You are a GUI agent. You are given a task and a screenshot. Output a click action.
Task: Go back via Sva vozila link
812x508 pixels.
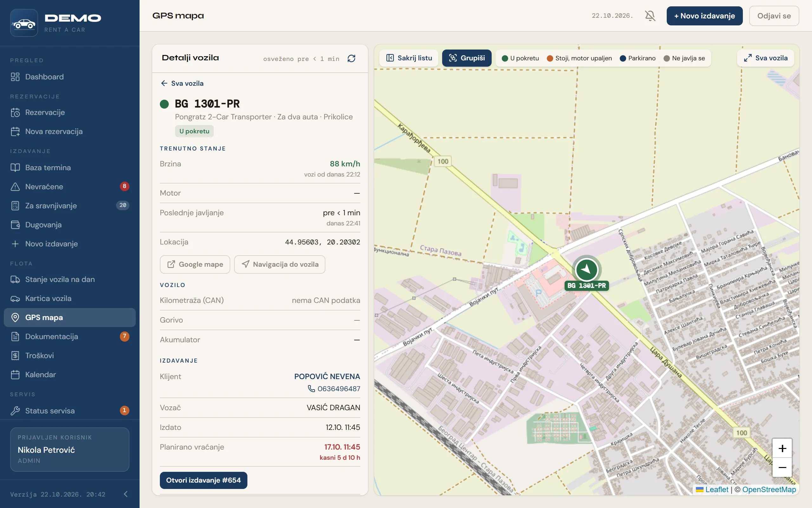click(x=182, y=83)
